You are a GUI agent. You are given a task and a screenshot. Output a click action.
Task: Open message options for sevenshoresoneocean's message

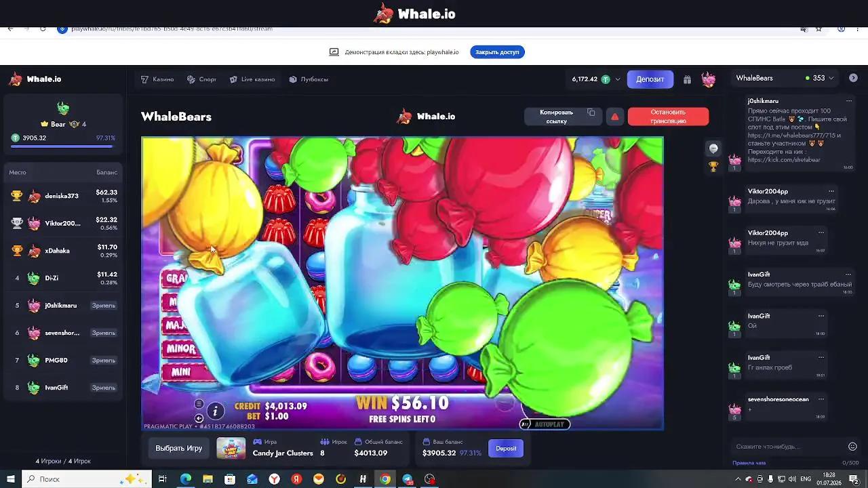(x=821, y=399)
